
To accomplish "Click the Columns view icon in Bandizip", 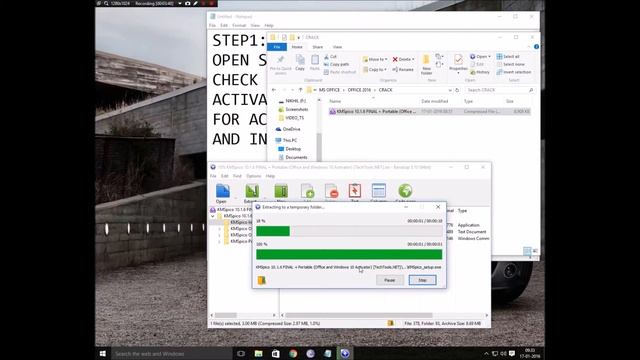I will [x=378, y=191].
